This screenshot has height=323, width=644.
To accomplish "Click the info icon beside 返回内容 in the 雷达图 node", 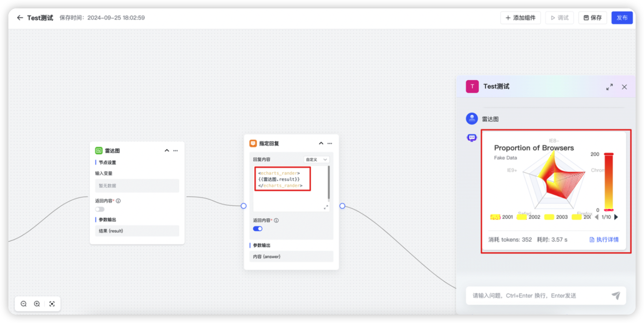I will coord(118,201).
